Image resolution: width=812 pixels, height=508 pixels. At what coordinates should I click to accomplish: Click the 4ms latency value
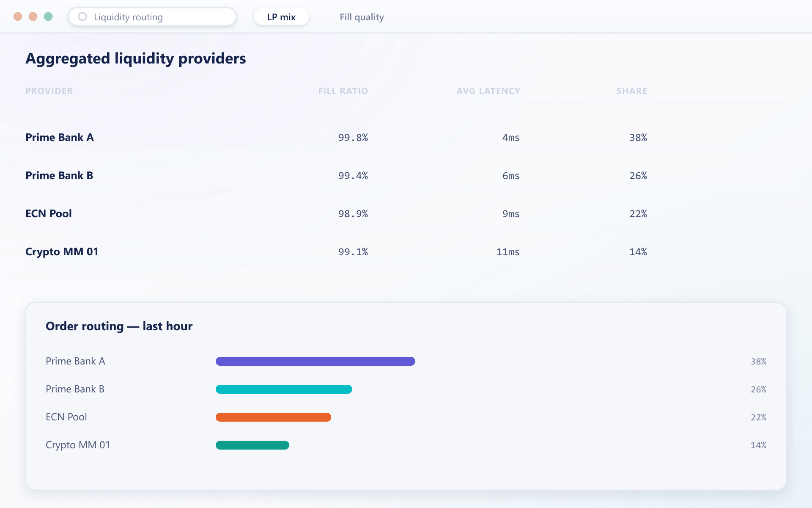pyautogui.click(x=511, y=138)
